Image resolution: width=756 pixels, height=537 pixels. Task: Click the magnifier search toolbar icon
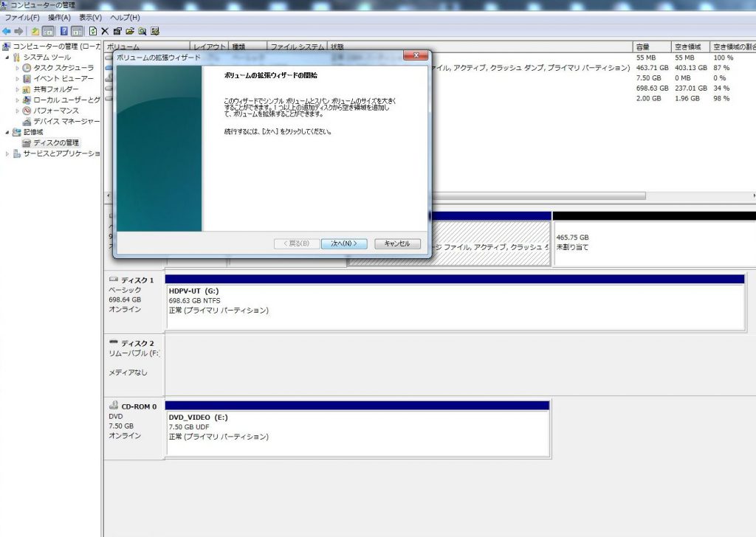click(x=142, y=31)
